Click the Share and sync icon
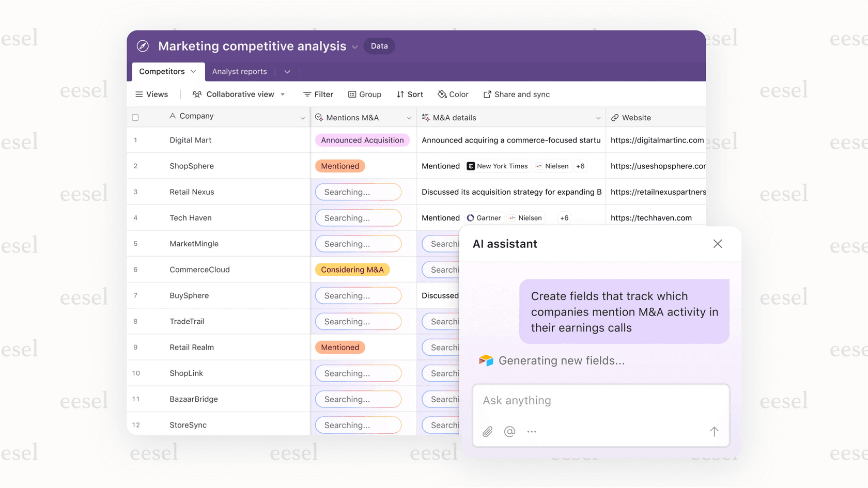The width and height of the screenshot is (868, 488). pos(486,94)
